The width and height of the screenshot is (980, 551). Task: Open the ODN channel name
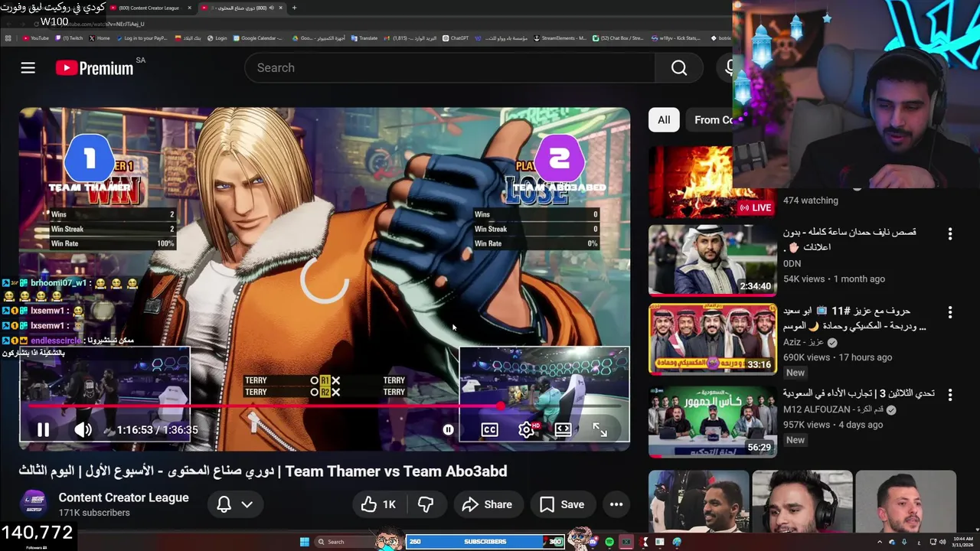792,263
